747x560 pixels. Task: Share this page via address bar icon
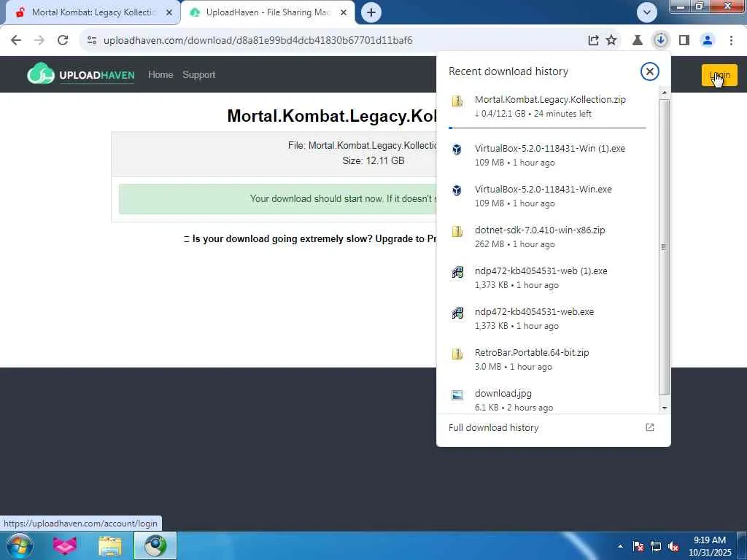tap(593, 40)
